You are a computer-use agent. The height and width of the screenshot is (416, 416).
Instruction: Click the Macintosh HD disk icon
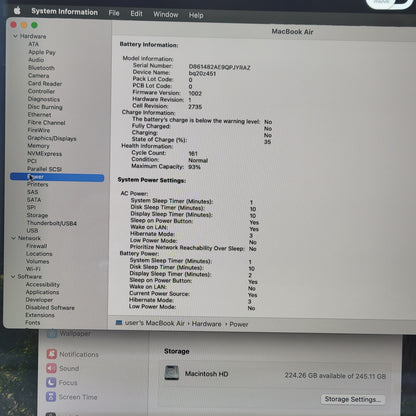pos(172,373)
